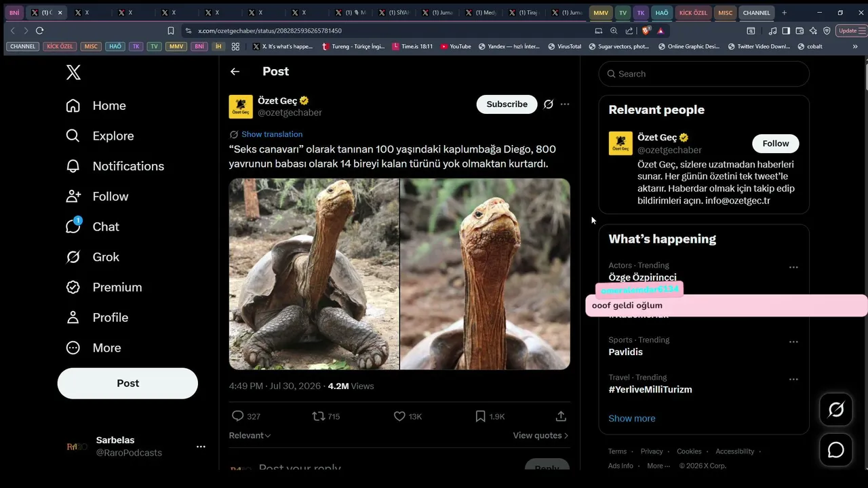This screenshot has height=488, width=868.
Task: Switch to the MMV tab group
Action: [x=601, y=13]
